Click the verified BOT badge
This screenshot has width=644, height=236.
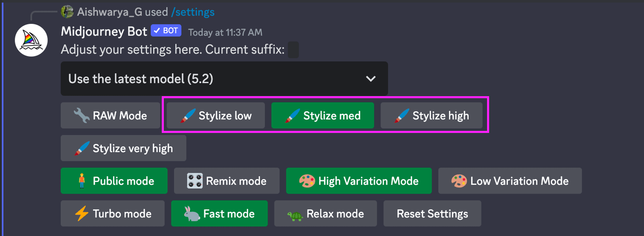166,31
